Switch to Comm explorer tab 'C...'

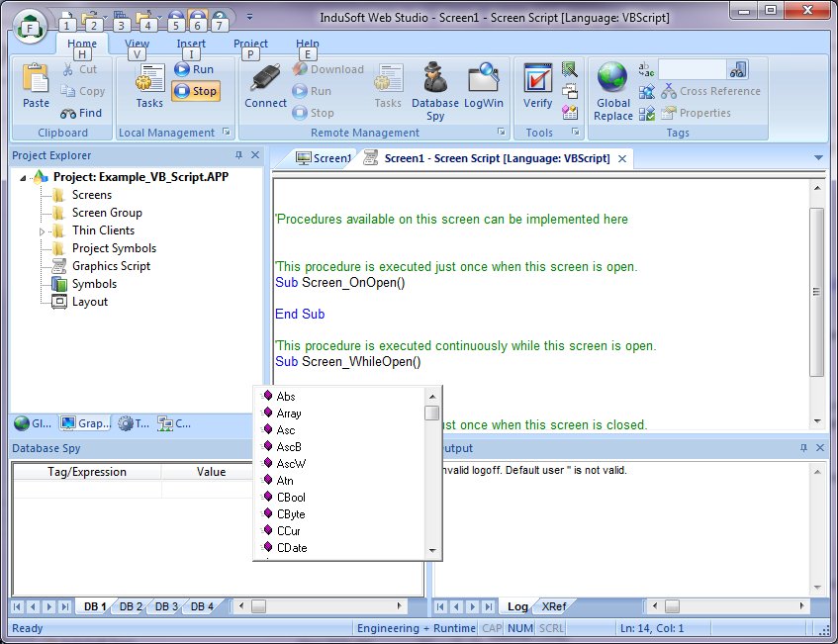[174, 423]
